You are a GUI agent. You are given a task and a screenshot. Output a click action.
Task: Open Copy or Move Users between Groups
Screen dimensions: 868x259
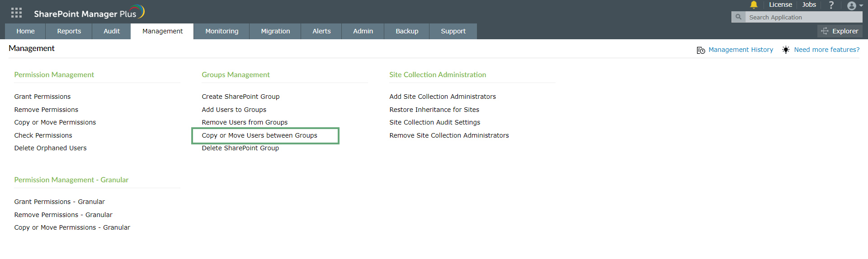259,135
